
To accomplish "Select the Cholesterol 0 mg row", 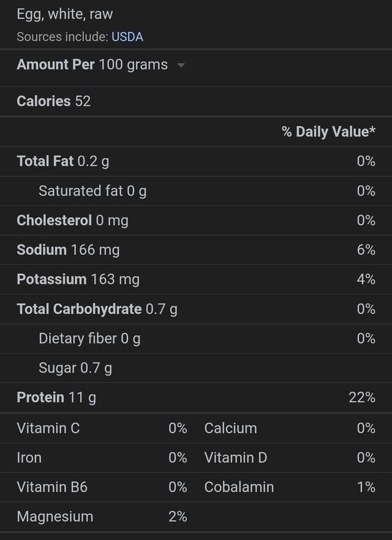I will pyautogui.click(x=196, y=221).
